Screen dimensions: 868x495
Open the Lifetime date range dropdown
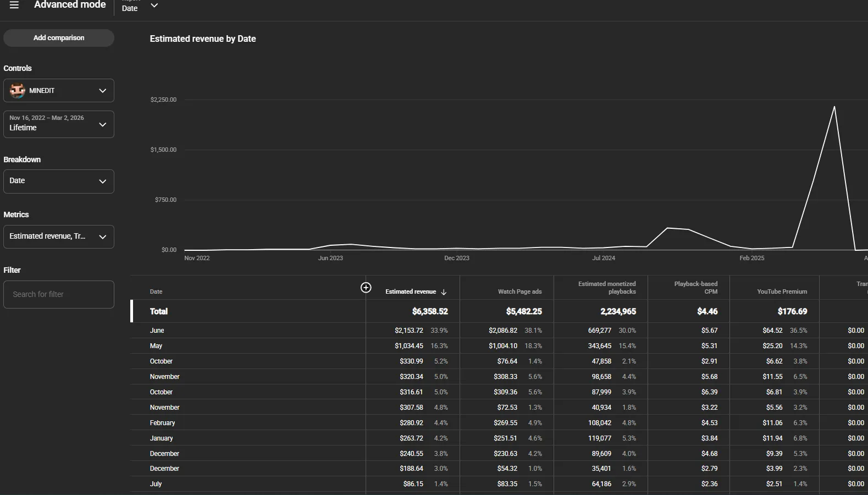59,124
